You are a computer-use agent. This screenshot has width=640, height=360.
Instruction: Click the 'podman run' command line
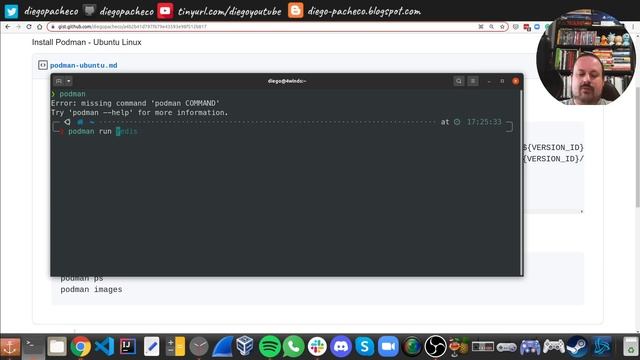tap(102, 131)
